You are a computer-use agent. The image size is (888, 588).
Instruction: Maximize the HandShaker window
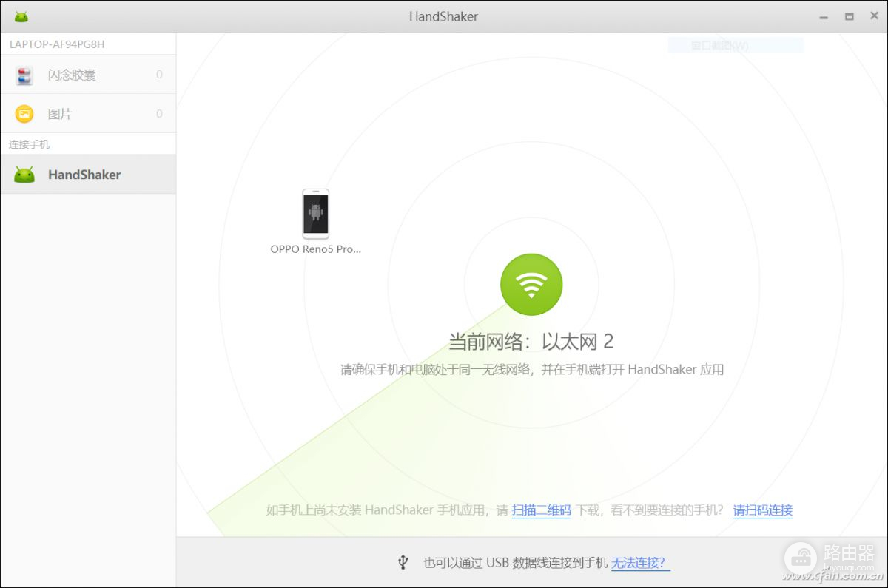pyautogui.click(x=849, y=16)
